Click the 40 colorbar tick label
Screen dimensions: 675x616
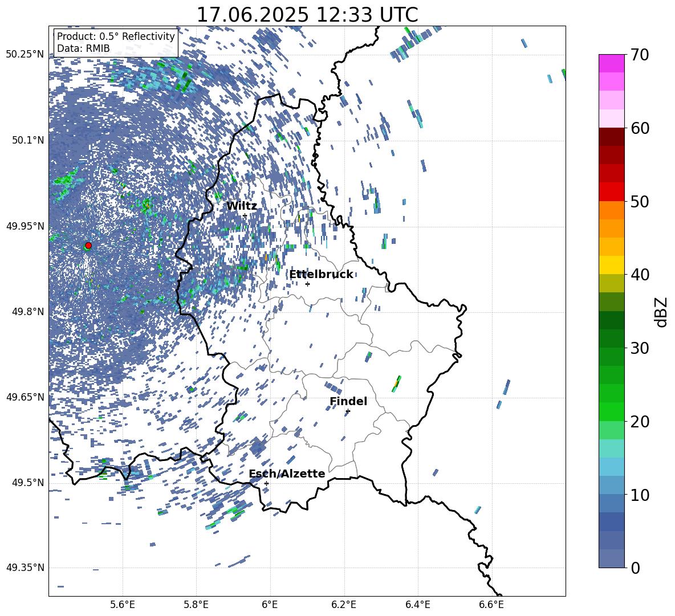tap(639, 275)
